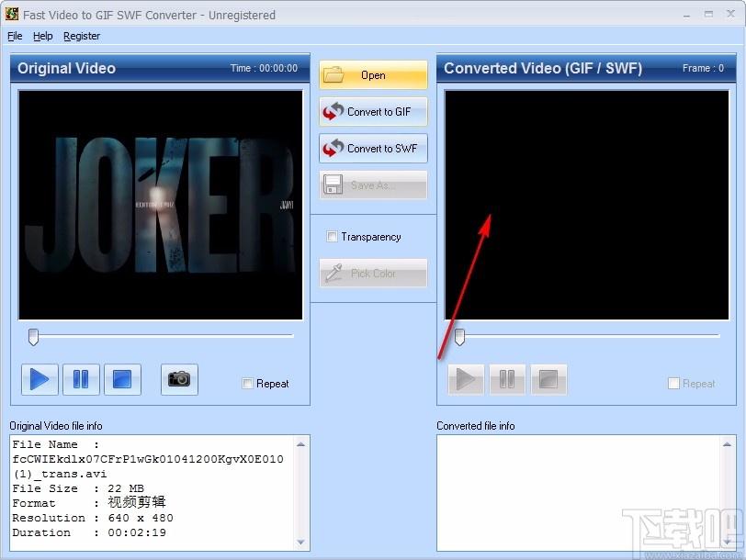Viewport: 746px width, 560px height.
Task: Play the converted video
Action: pos(467,379)
